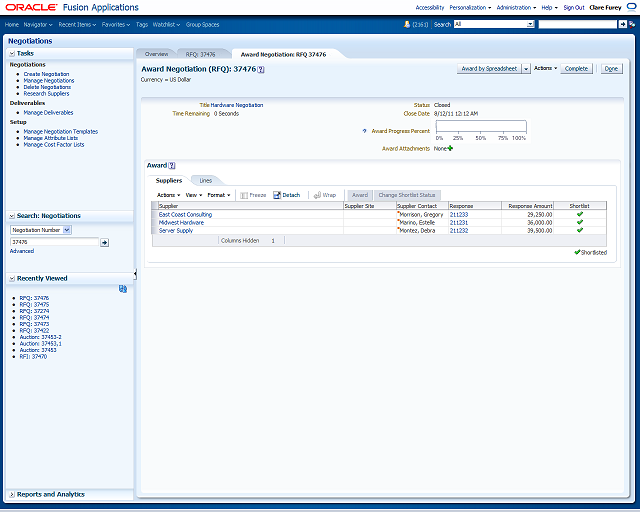Click the notifications bell icon in the header
The height and width of the screenshot is (512, 640).
[407, 24]
